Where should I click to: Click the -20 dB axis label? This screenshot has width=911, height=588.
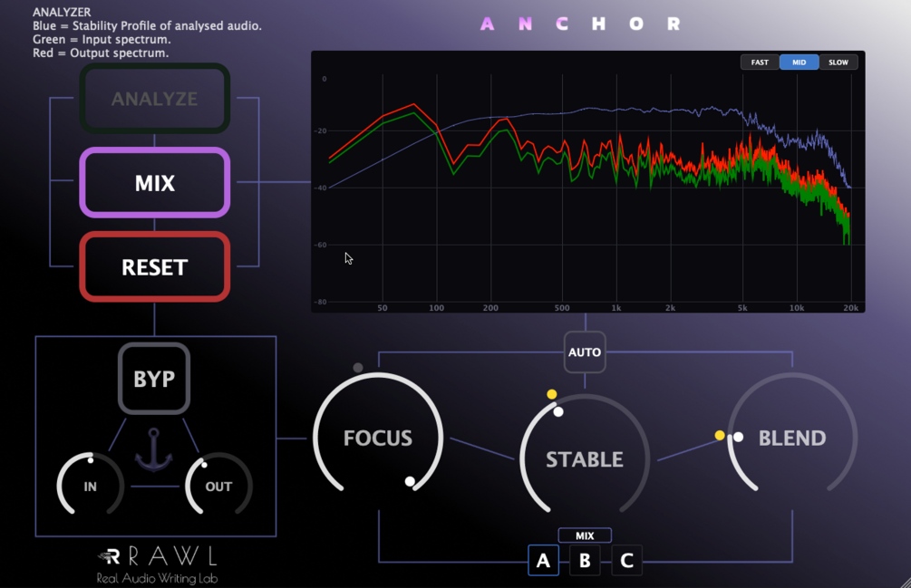(320, 130)
